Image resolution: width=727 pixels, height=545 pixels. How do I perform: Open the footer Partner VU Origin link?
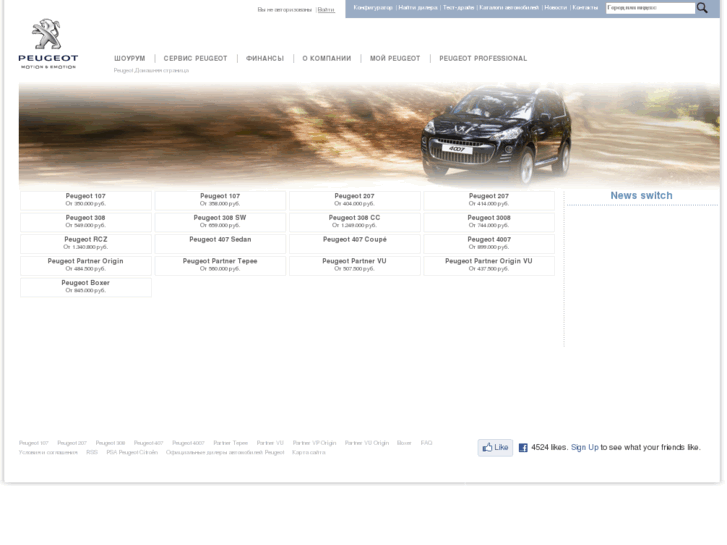click(367, 443)
